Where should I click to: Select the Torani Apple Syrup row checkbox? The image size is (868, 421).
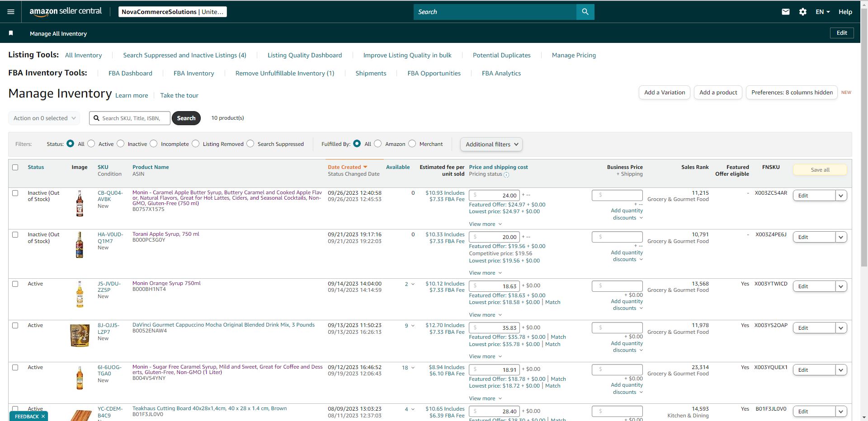tap(15, 234)
